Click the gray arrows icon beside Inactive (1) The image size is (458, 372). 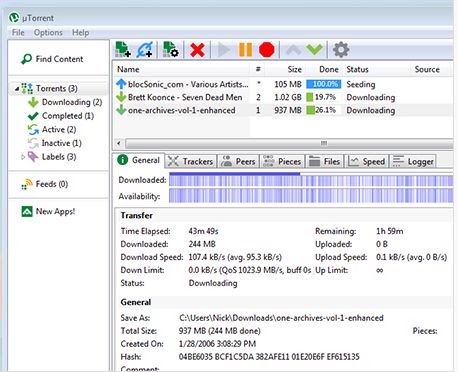[33, 143]
